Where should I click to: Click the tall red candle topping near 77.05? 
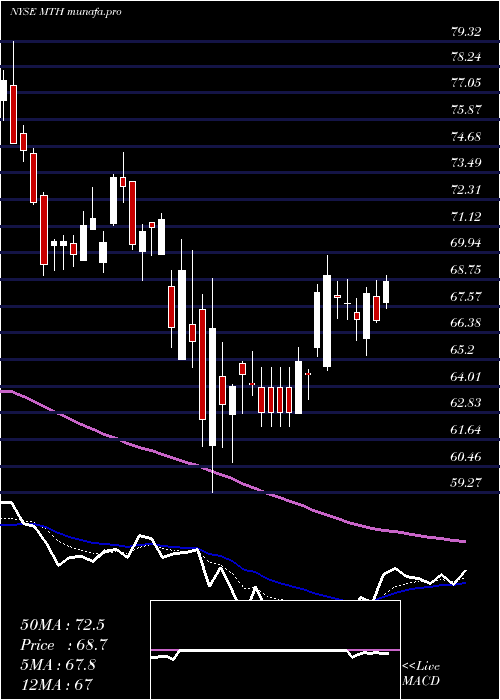13,114
